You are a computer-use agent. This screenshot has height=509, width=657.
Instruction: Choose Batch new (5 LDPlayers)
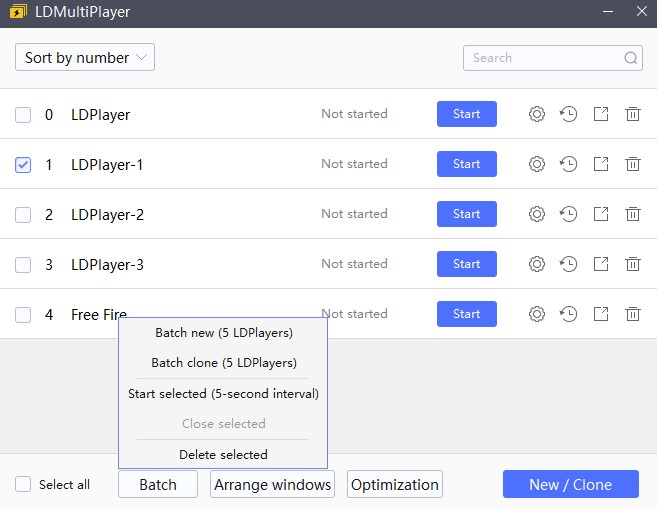point(224,333)
